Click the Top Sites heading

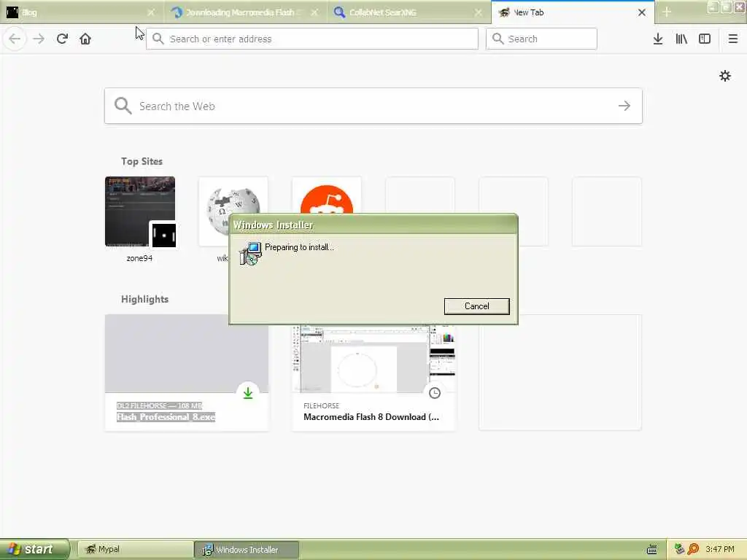(142, 161)
